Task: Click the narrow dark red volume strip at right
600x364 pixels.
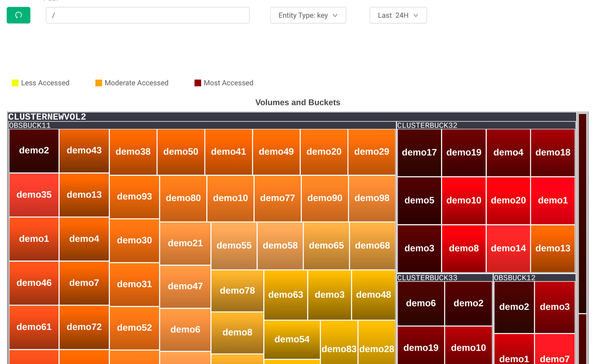Action: pyautogui.click(x=582, y=214)
